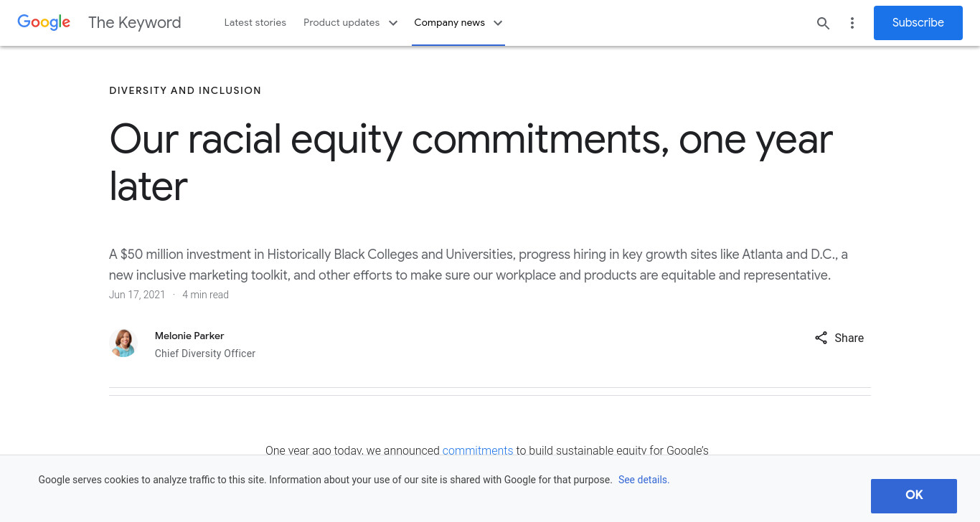This screenshot has height=522, width=980.
Task: Click the author name Melonie Parker
Action: pyautogui.click(x=189, y=336)
